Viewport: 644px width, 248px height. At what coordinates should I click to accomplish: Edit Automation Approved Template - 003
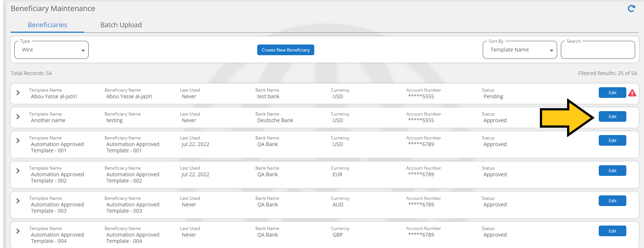612,201
